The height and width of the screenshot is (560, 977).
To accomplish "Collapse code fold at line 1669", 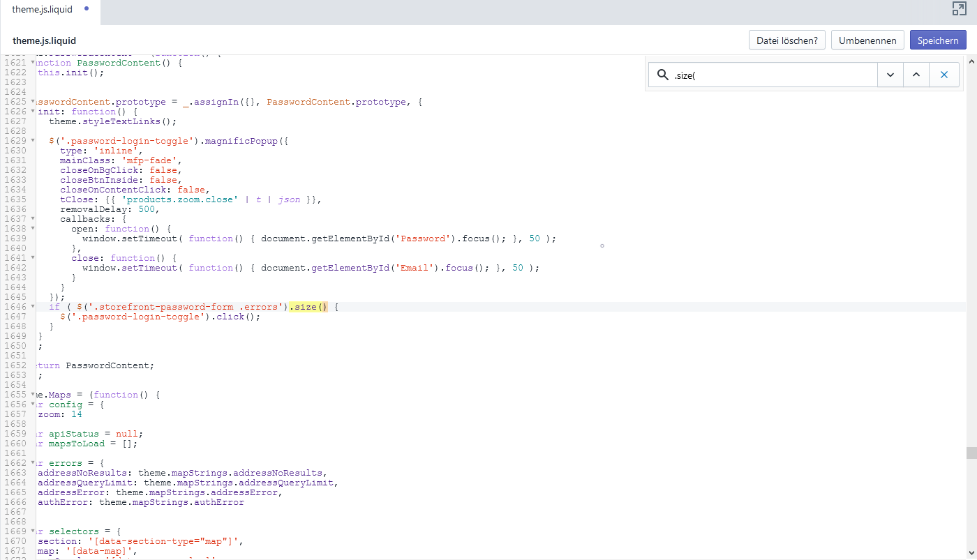I will pos(32,531).
